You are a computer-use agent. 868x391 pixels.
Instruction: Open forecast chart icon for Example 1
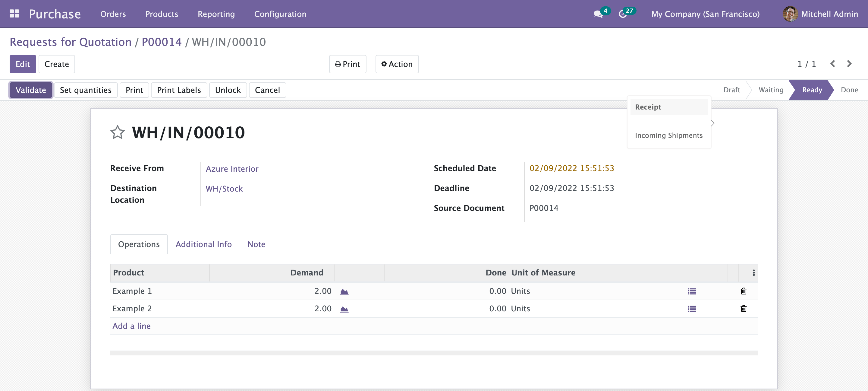pyautogui.click(x=344, y=291)
